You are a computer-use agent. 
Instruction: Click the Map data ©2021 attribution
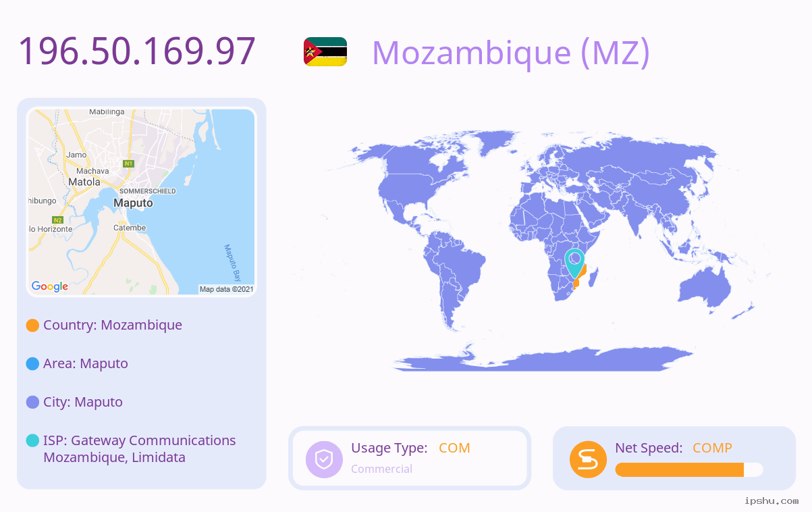[x=226, y=289]
